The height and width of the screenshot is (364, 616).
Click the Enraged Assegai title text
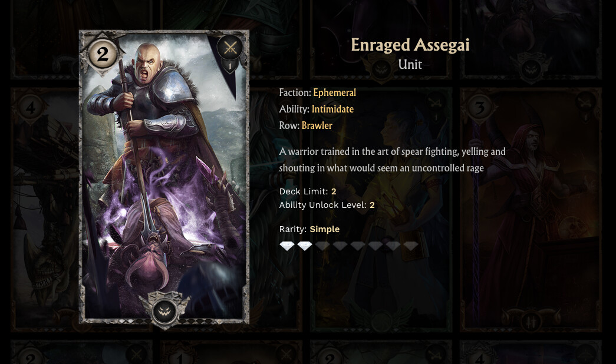(410, 45)
